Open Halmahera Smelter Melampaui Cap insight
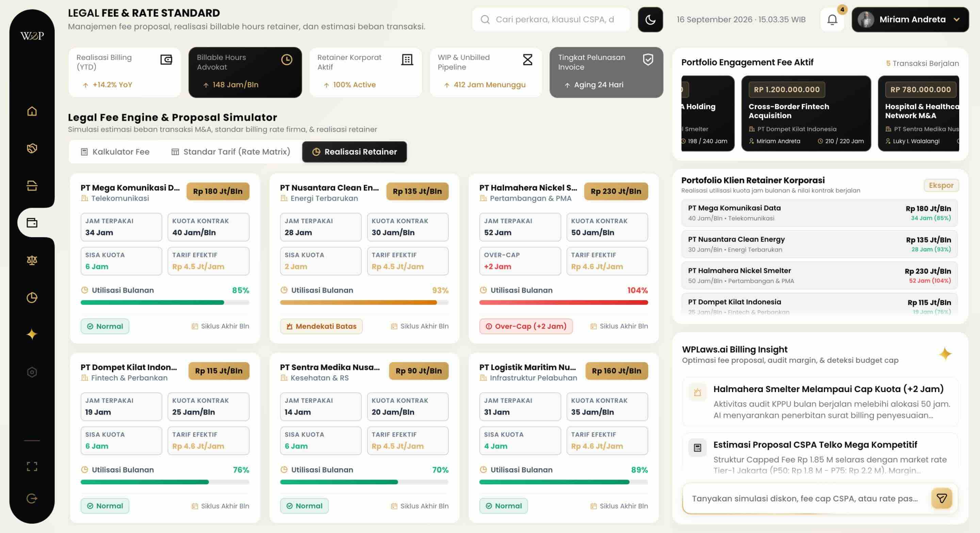This screenshot has width=980, height=533. (x=820, y=402)
